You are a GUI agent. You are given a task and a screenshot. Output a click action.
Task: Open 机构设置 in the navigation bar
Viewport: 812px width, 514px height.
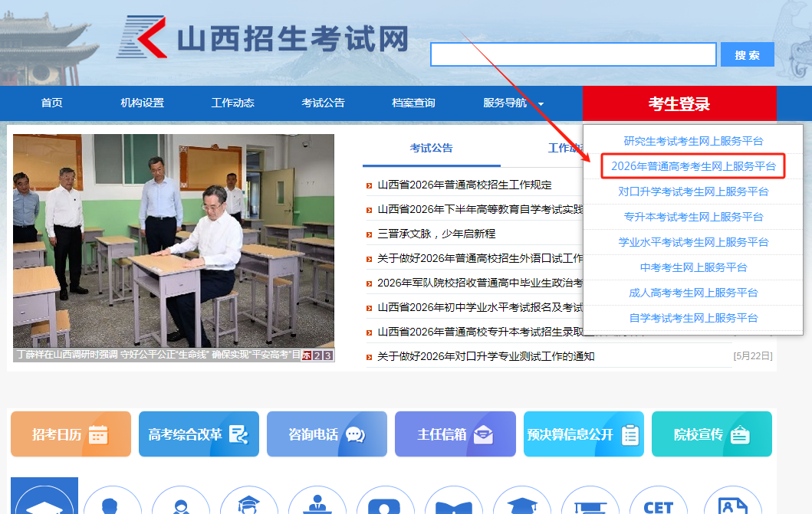pos(143,103)
